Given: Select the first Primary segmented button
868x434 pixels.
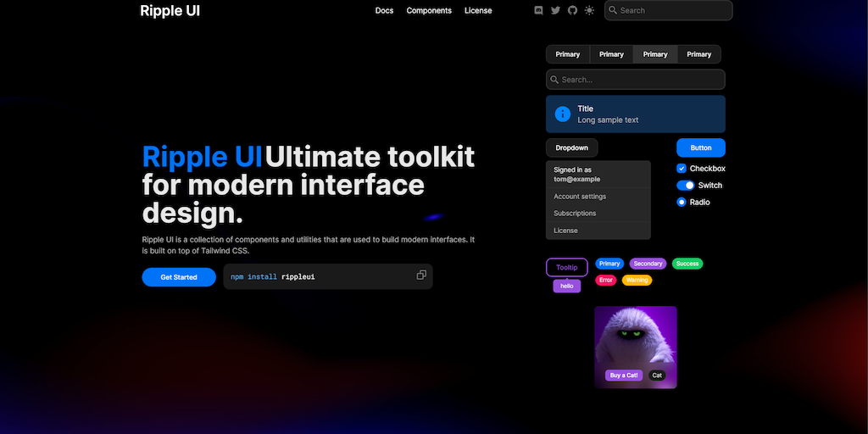Looking at the screenshot, I should [x=568, y=54].
